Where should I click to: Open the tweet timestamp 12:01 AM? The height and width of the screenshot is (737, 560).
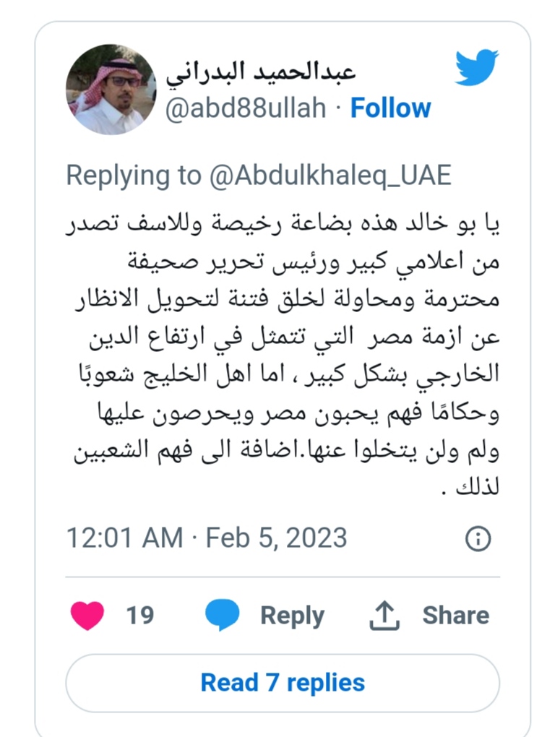[x=124, y=538]
